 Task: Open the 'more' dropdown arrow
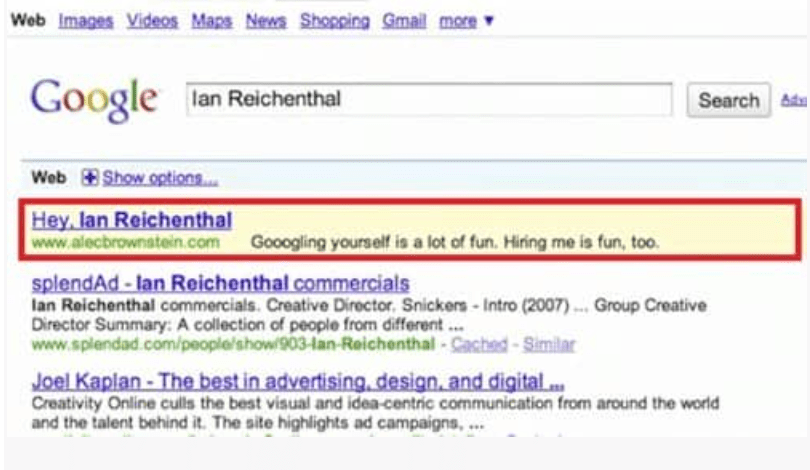pos(489,21)
